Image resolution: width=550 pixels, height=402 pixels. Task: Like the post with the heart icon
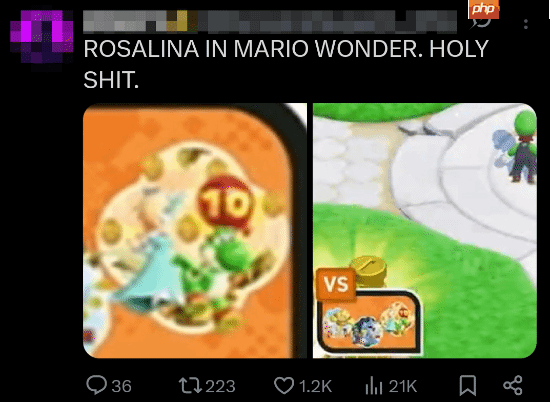tap(283, 386)
